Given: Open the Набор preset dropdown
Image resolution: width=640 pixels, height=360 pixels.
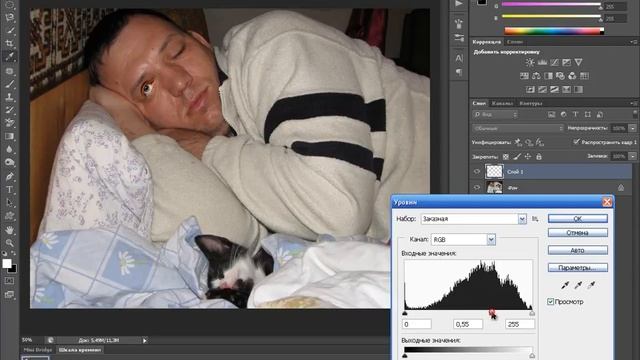Looking at the screenshot, I should 522,219.
